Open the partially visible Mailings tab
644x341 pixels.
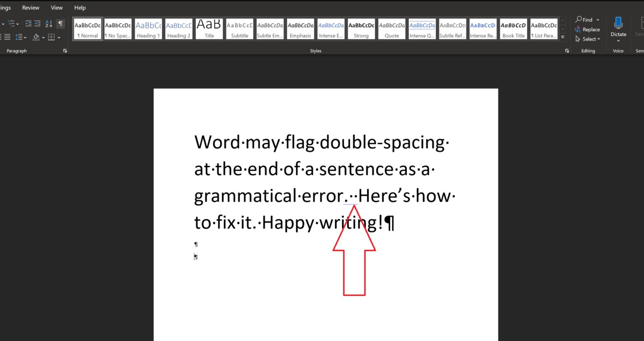click(x=5, y=8)
